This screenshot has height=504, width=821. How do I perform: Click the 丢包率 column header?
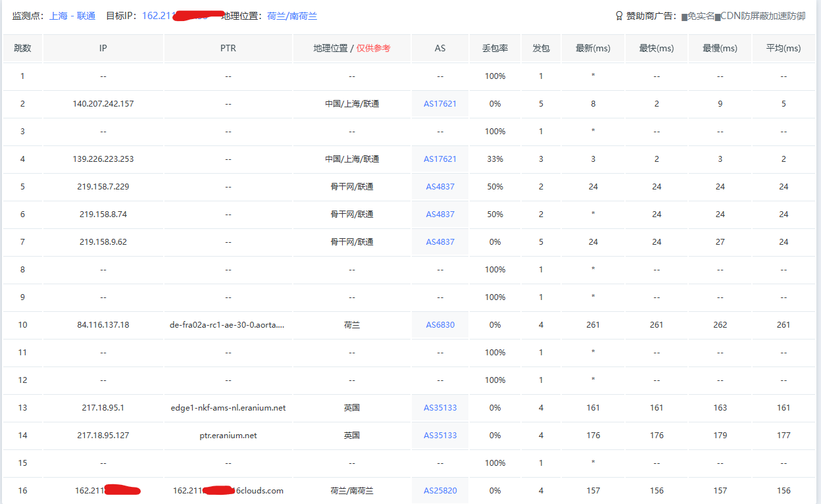click(x=495, y=49)
